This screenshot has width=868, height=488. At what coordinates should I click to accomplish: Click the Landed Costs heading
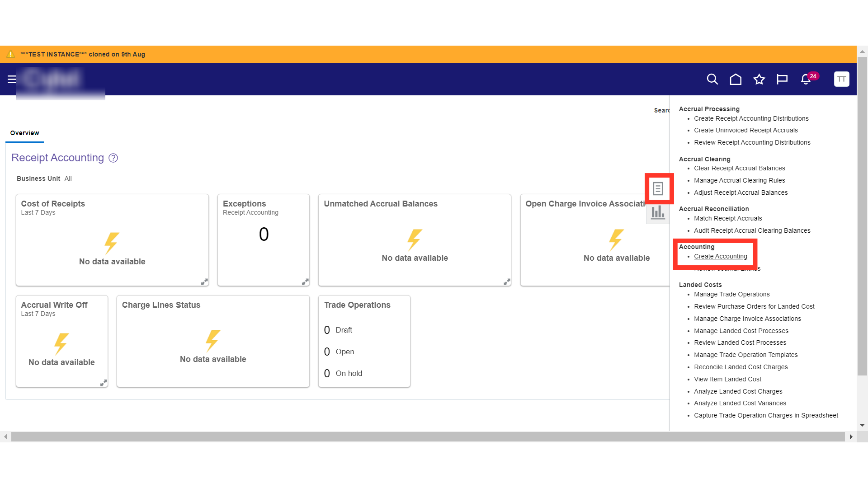click(x=700, y=285)
